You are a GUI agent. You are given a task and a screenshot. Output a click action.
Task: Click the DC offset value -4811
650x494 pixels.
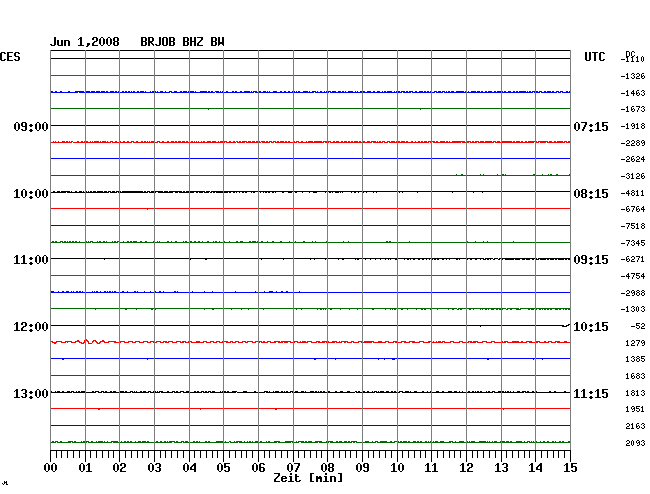(633, 194)
